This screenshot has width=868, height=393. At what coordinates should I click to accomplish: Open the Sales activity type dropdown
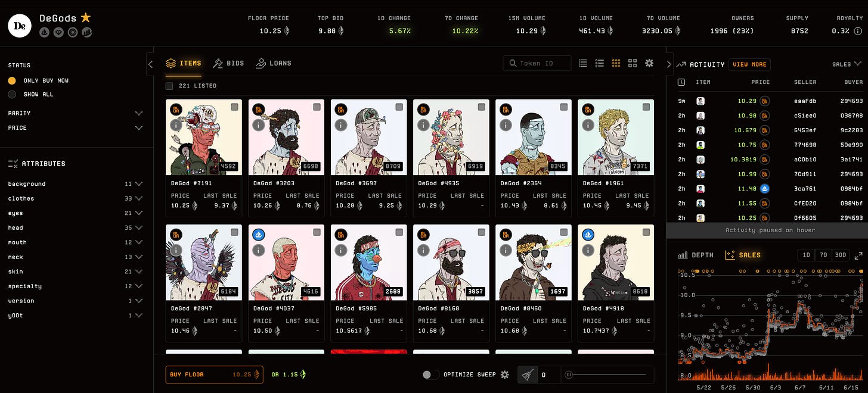(x=847, y=64)
